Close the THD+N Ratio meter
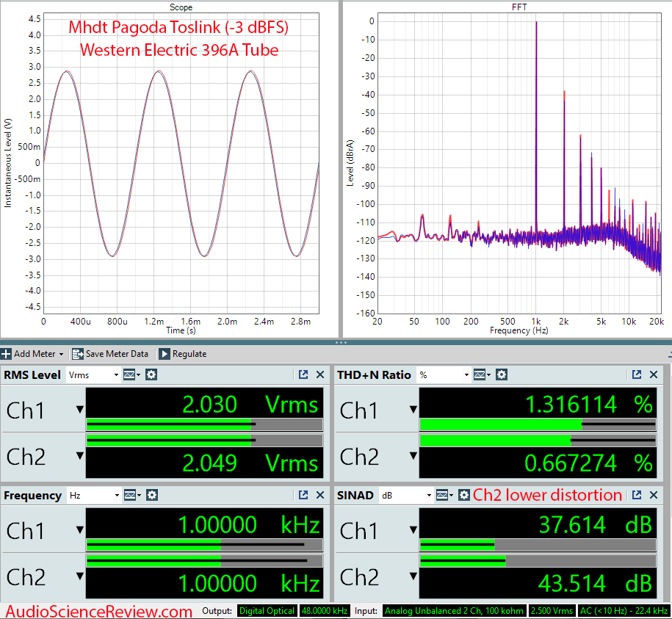 [654, 374]
